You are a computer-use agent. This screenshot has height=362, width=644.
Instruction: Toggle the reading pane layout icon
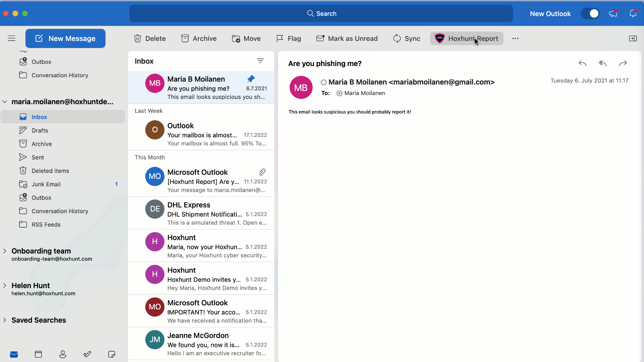point(633,38)
